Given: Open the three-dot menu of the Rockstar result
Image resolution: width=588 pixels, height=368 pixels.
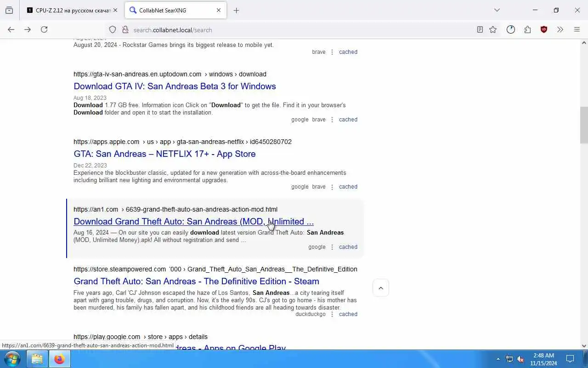Looking at the screenshot, I should [332, 52].
